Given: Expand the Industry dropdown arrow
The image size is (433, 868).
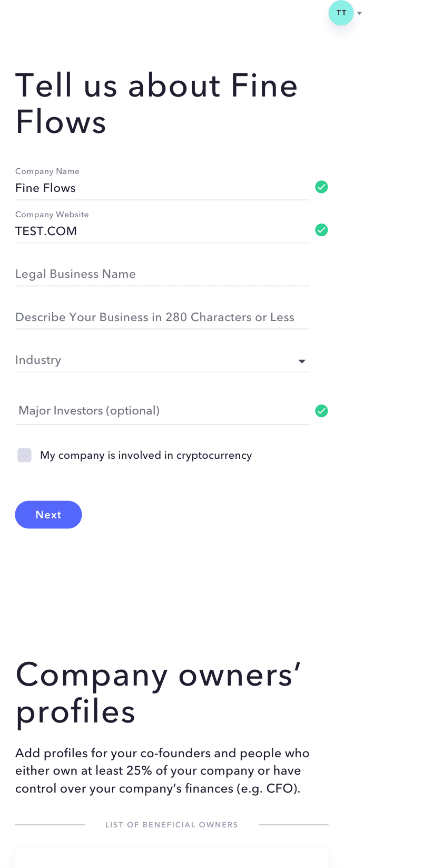Looking at the screenshot, I should click(x=302, y=361).
